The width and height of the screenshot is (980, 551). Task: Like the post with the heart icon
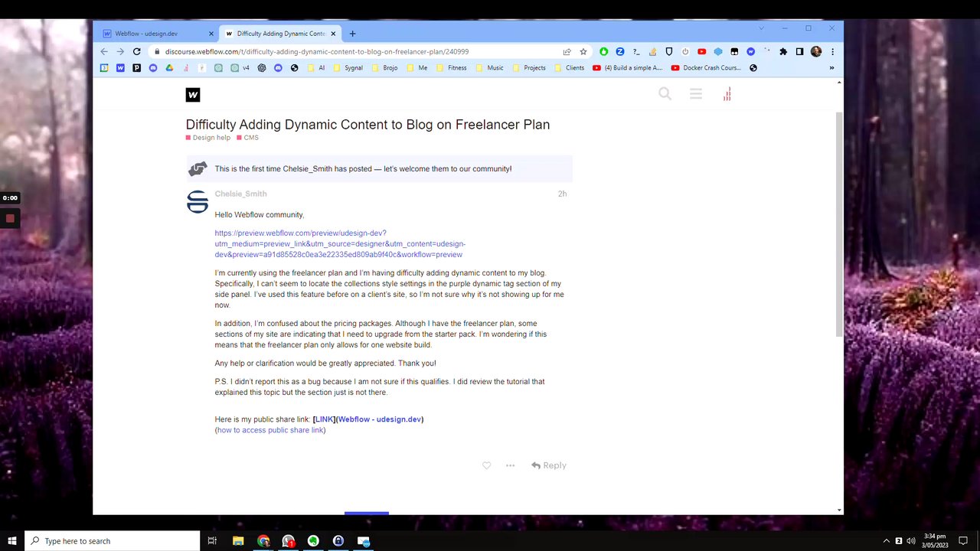coord(486,465)
